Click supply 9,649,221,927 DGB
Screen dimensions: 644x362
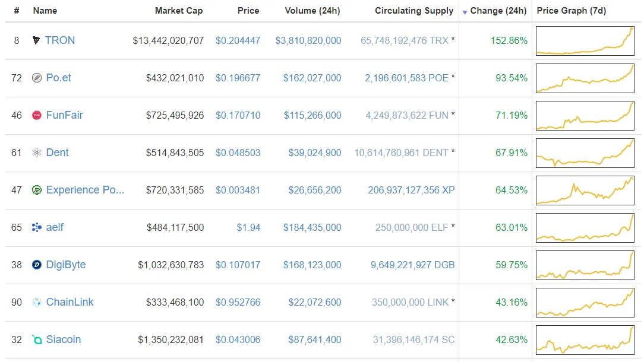[x=412, y=265]
